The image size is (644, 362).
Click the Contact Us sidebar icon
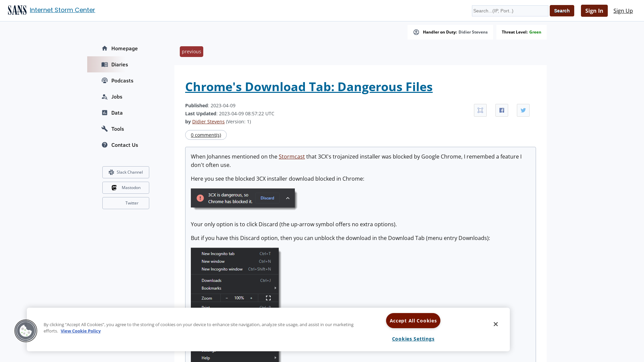click(104, 145)
